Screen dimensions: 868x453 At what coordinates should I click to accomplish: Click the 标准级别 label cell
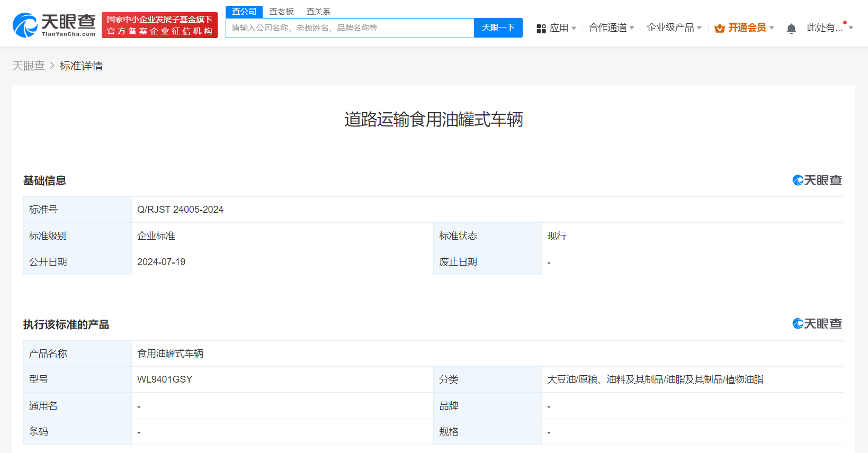(x=77, y=236)
